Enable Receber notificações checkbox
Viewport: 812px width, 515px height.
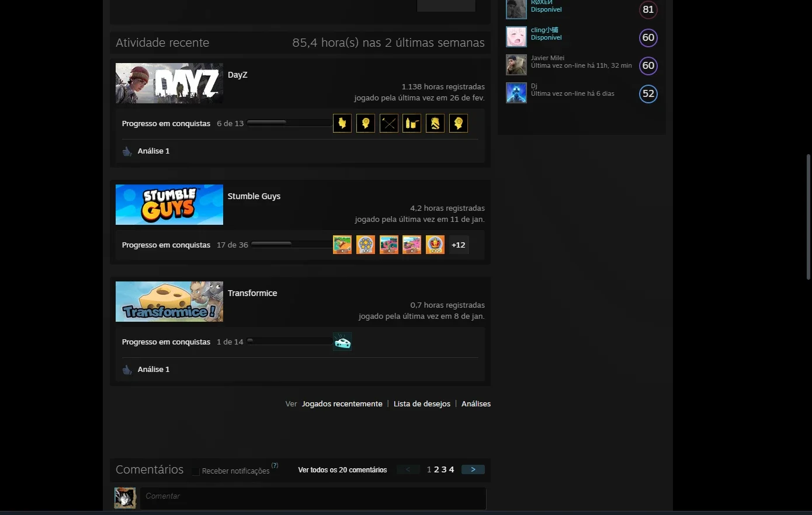click(196, 471)
